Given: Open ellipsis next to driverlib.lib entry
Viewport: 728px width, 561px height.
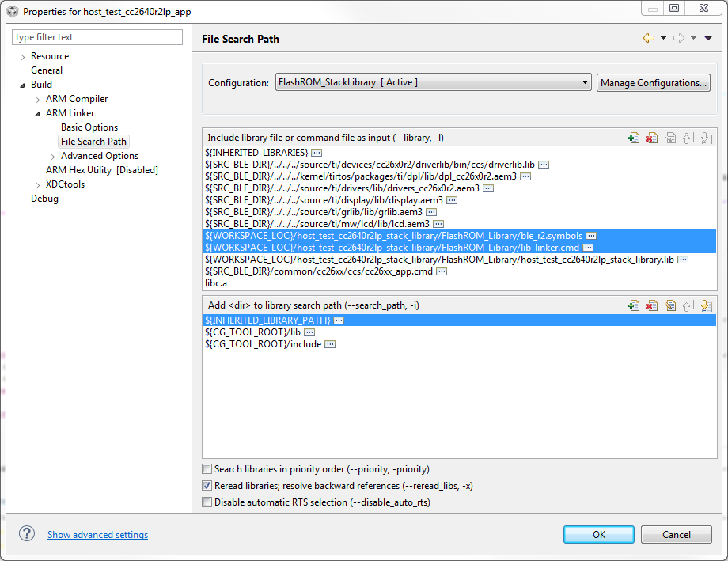Looking at the screenshot, I should point(544,165).
